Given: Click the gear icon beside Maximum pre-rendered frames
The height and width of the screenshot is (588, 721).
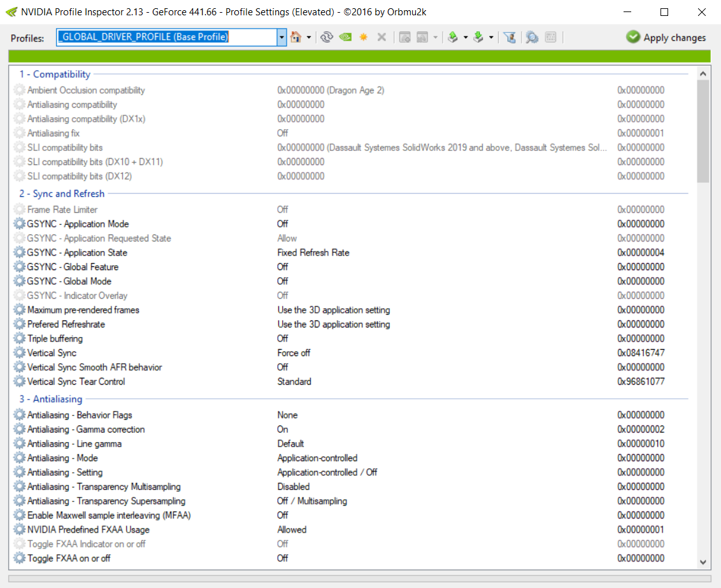Looking at the screenshot, I should coord(19,310).
